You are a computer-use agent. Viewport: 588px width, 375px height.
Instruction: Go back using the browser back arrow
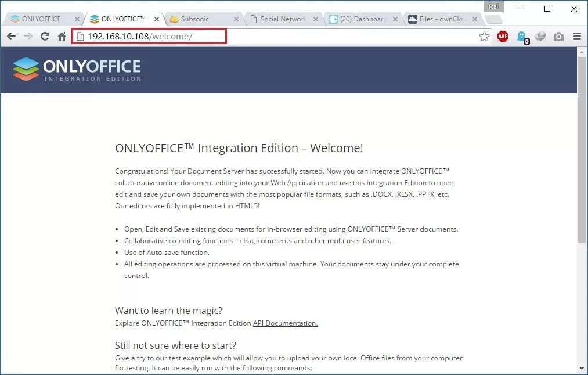point(11,37)
